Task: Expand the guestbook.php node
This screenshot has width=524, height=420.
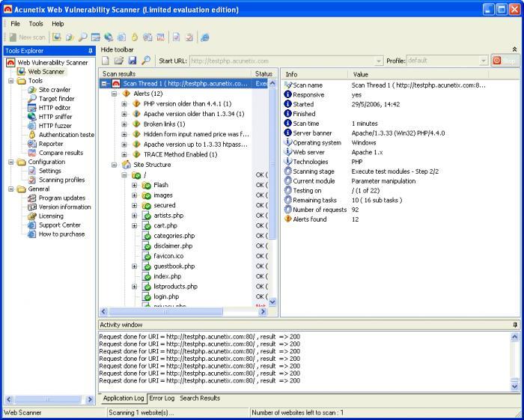Action: point(134,267)
